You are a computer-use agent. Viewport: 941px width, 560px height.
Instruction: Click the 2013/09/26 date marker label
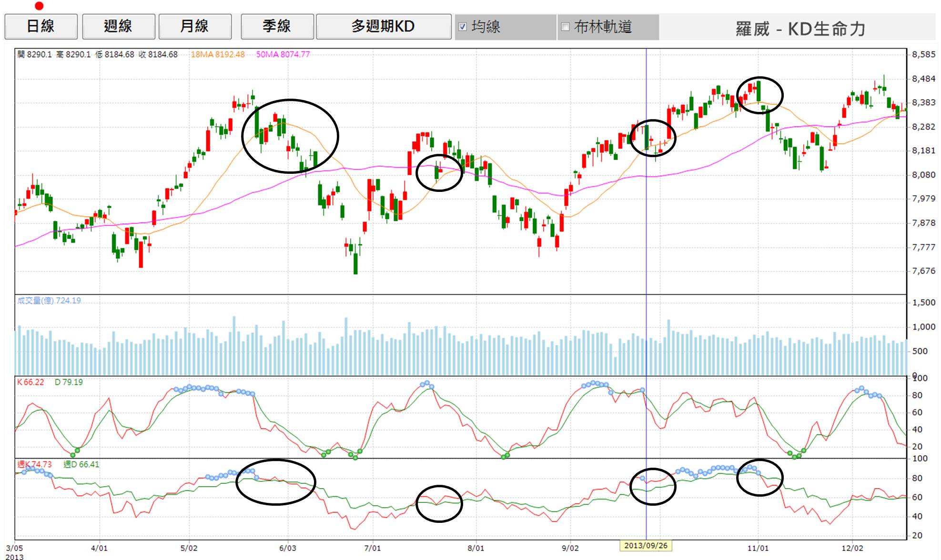(x=646, y=546)
